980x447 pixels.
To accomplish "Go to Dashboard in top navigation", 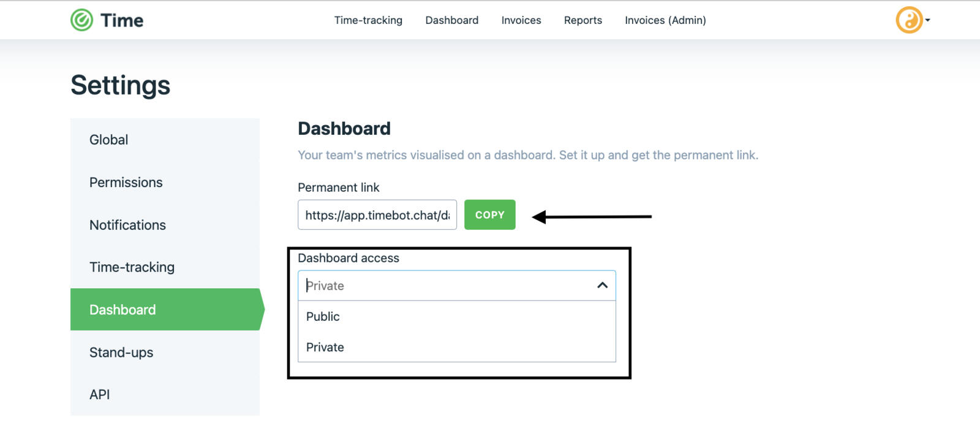I will (452, 20).
